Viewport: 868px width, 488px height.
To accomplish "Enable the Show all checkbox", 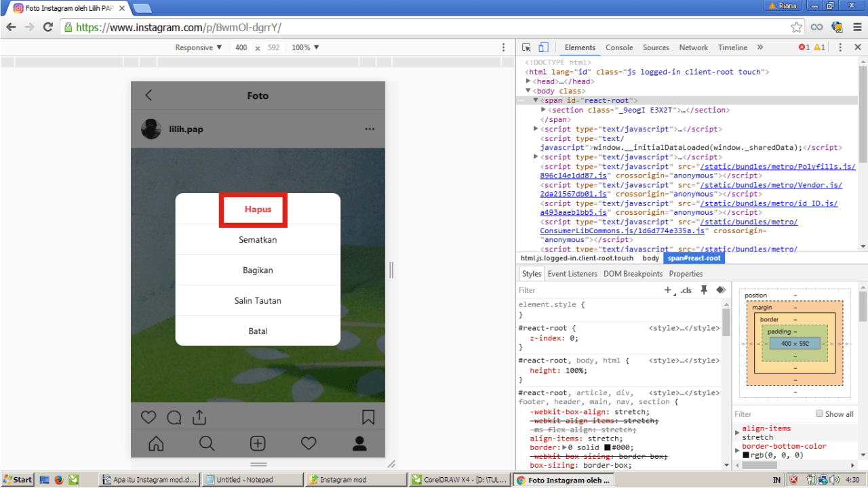I will click(819, 414).
